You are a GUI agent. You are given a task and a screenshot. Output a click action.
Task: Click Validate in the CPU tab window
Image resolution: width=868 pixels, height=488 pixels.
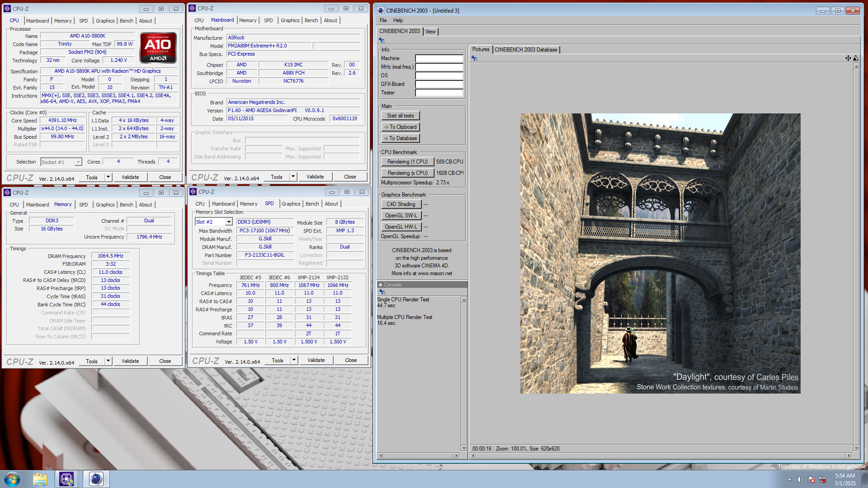click(130, 177)
